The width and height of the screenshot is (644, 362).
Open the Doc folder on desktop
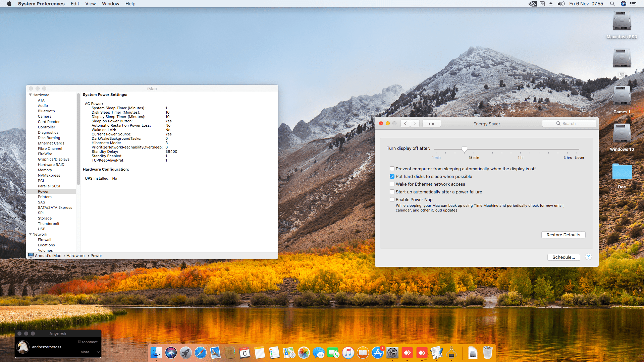click(622, 172)
